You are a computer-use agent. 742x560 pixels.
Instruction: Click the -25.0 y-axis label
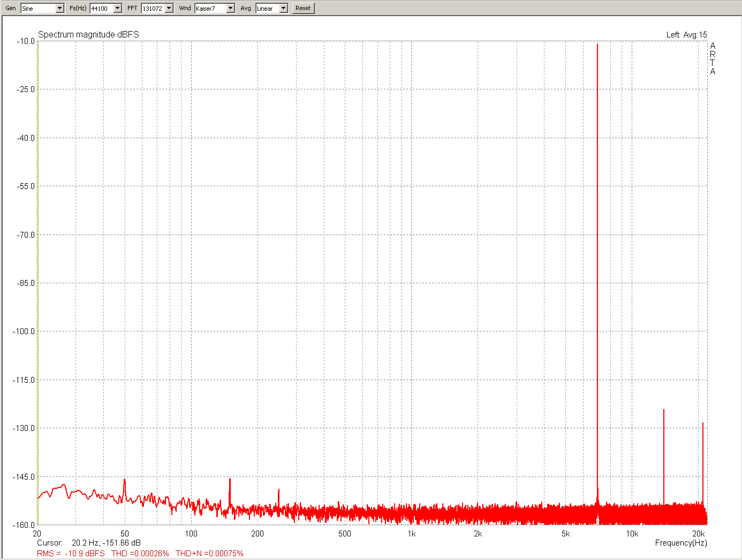click(26, 89)
